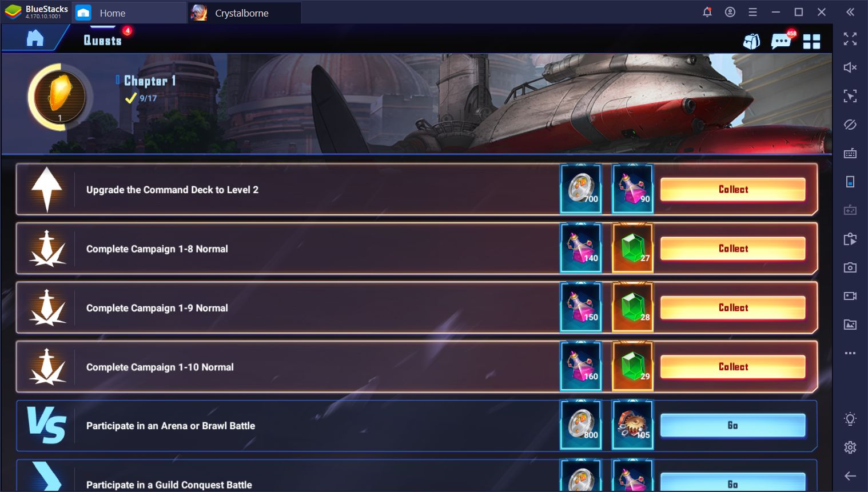This screenshot has width=868, height=492.
Task: Collect Campaign 1-9 Normal reward
Action: click(x=733, y=307)
